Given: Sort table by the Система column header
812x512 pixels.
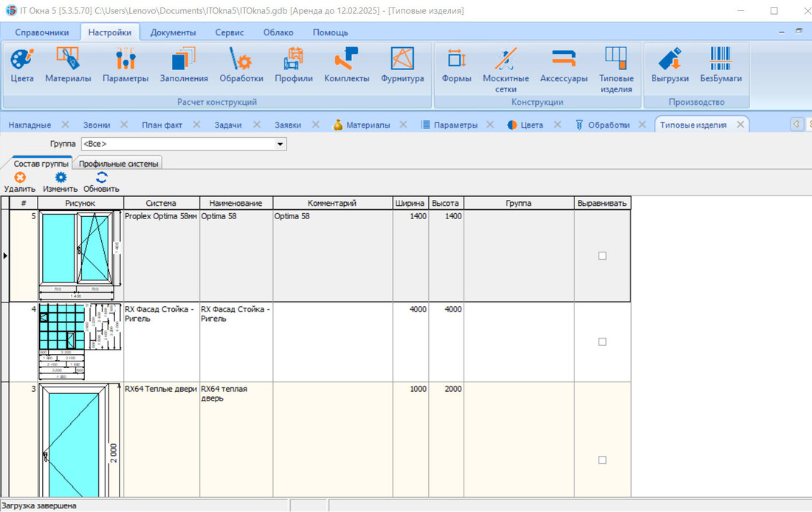Looking at the screenshot, I should click(161, 204).
